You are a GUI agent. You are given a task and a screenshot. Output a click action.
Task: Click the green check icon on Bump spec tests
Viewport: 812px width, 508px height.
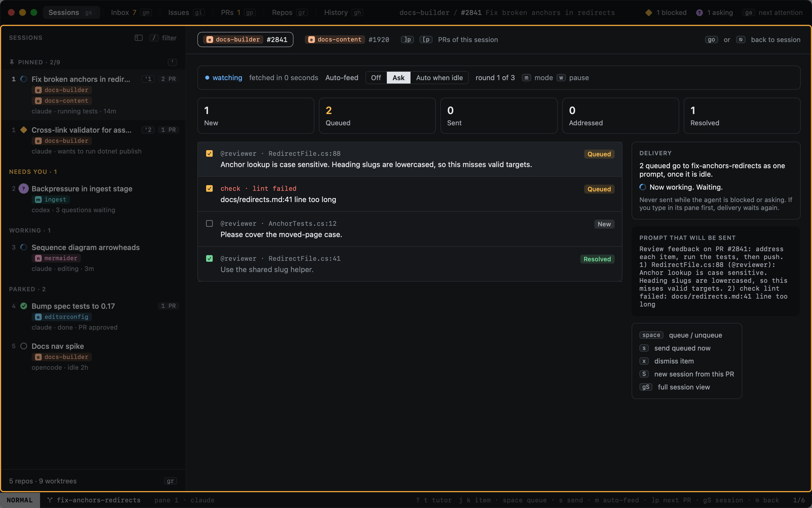(23, 306)
